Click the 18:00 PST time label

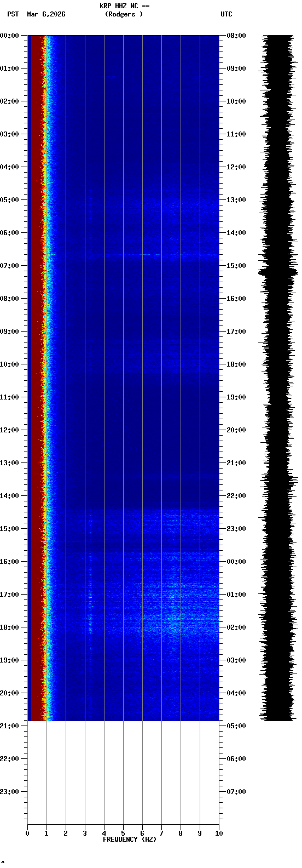click(x=10, y=627)
